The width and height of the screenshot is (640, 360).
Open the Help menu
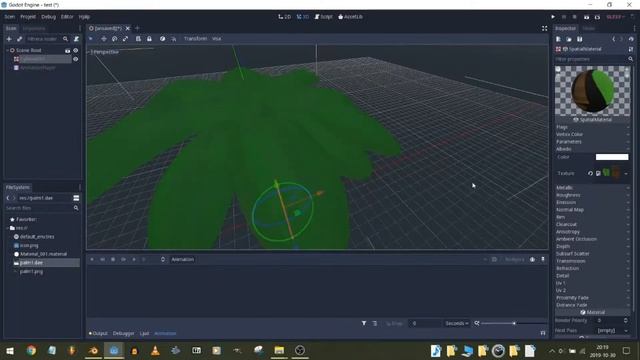pyautogui.click(x=84, y=17)
